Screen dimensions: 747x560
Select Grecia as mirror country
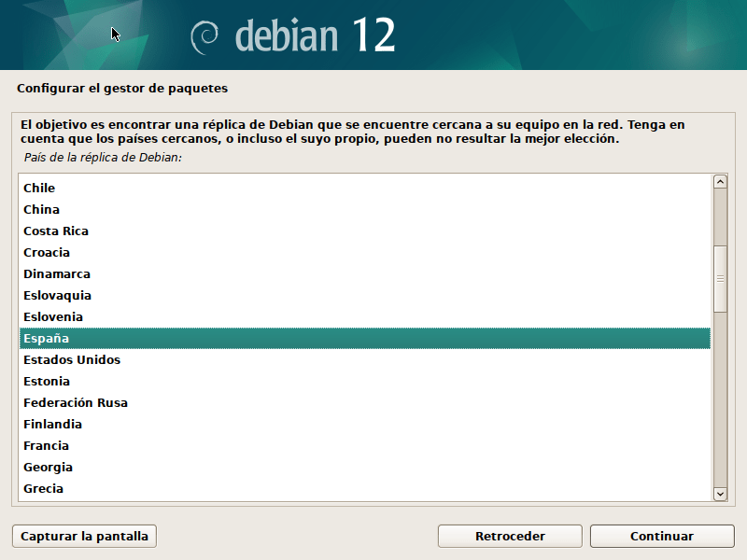pyautogui.click(x=365, y=488)
